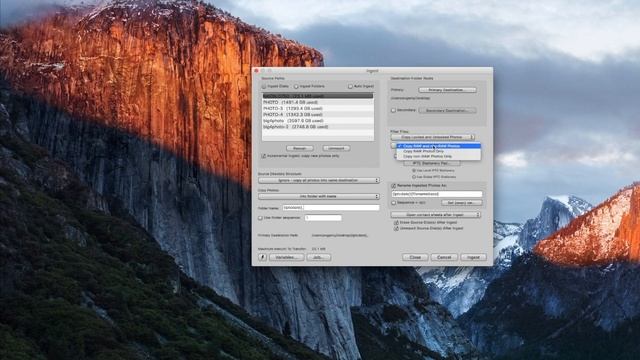Screen dimensions: 640x360
Task: Open the Variables button
Action: coord(286,257)
